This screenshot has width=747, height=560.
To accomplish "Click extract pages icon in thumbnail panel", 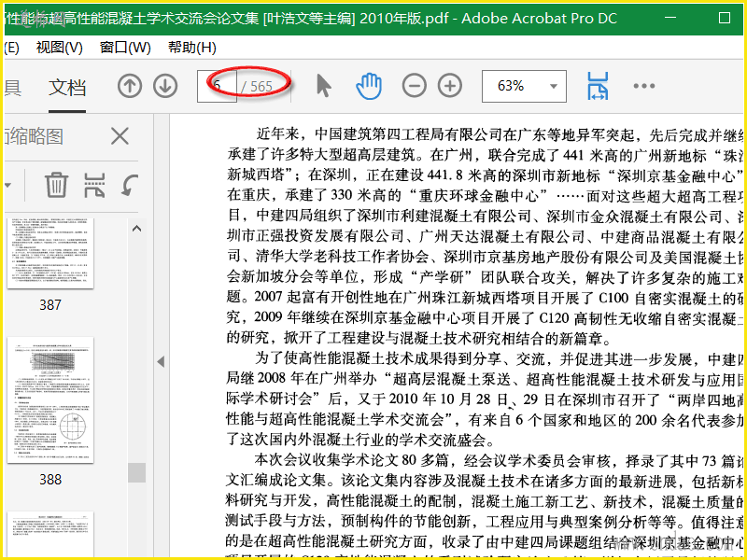I will point(94,185).
